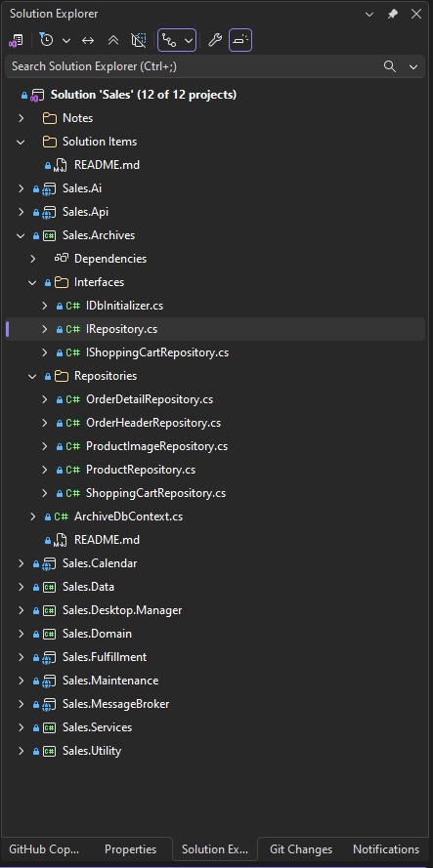This screenshot has height=868, width=433.
Task: Click Switch Views solution/folder icon
Action: click(16, 40)
